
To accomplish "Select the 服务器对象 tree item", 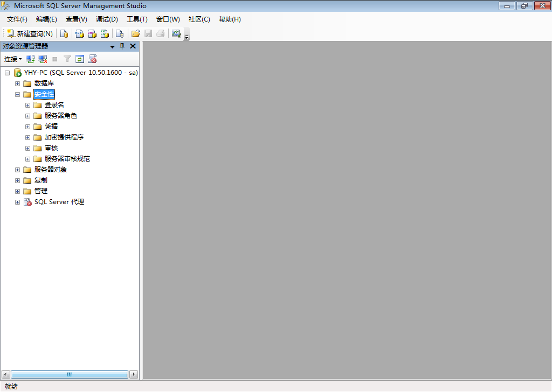I will pos(50,170).
